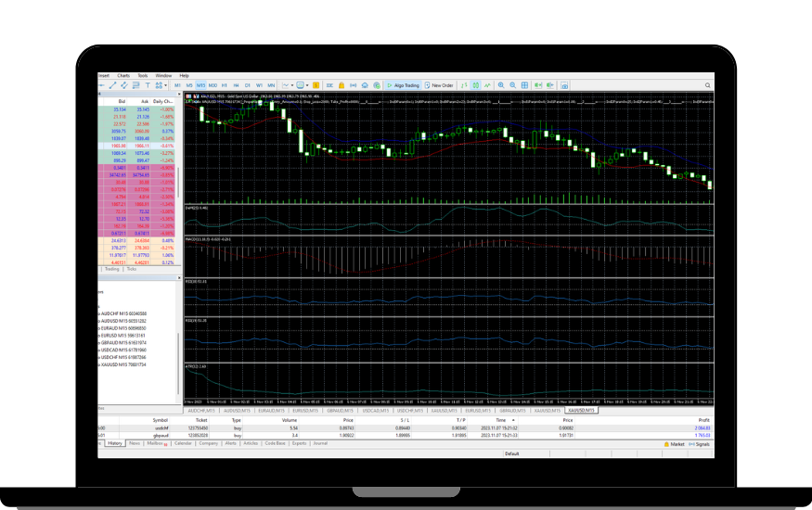The image size is (812, 510).
Task: Close the Market Watch panel
Action: (x=179, y=95)
